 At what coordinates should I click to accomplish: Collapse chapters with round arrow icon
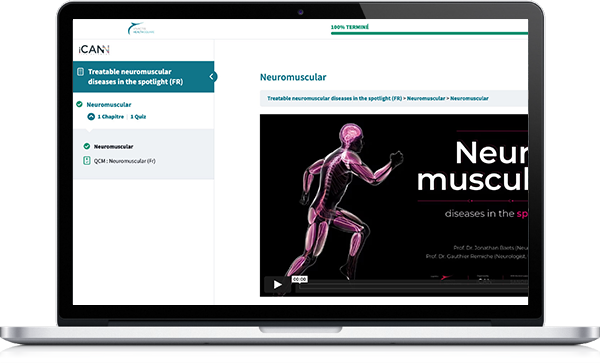(91, 117)
